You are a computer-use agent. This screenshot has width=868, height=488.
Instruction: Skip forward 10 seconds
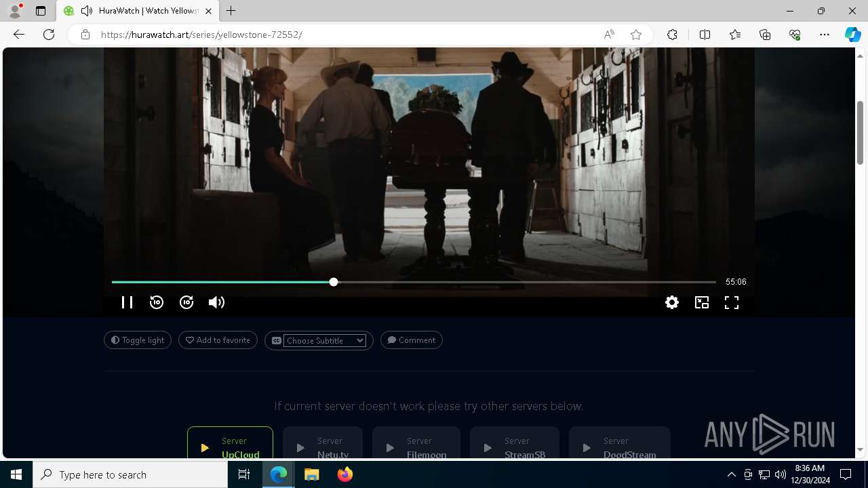click(186, 302)
